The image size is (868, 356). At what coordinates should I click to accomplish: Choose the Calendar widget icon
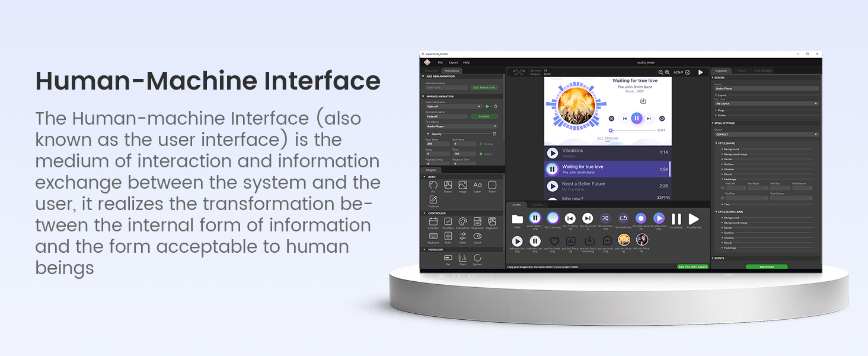(x=433, y=222)
